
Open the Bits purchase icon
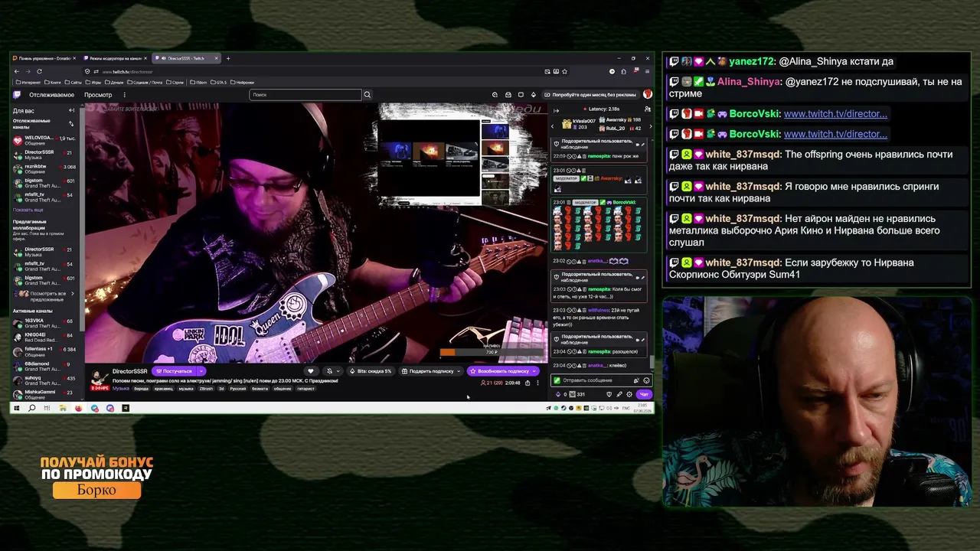534,95
